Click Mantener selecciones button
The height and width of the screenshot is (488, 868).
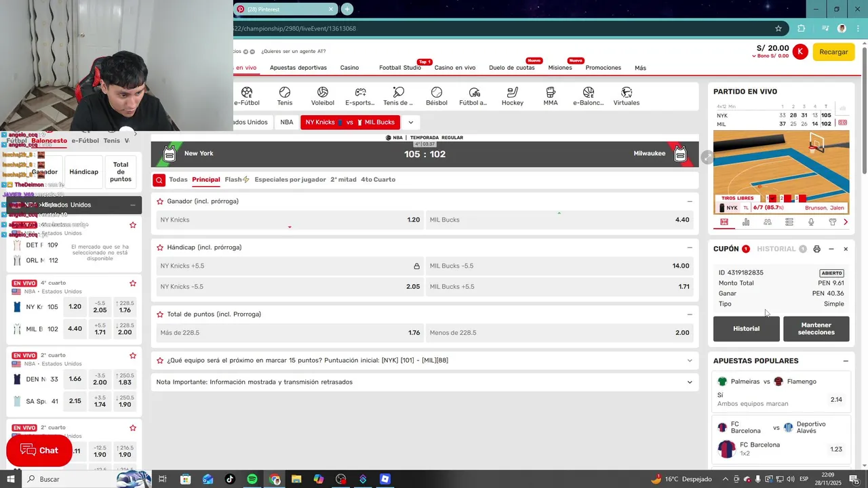pyautogui.click(x=816, y=329)
